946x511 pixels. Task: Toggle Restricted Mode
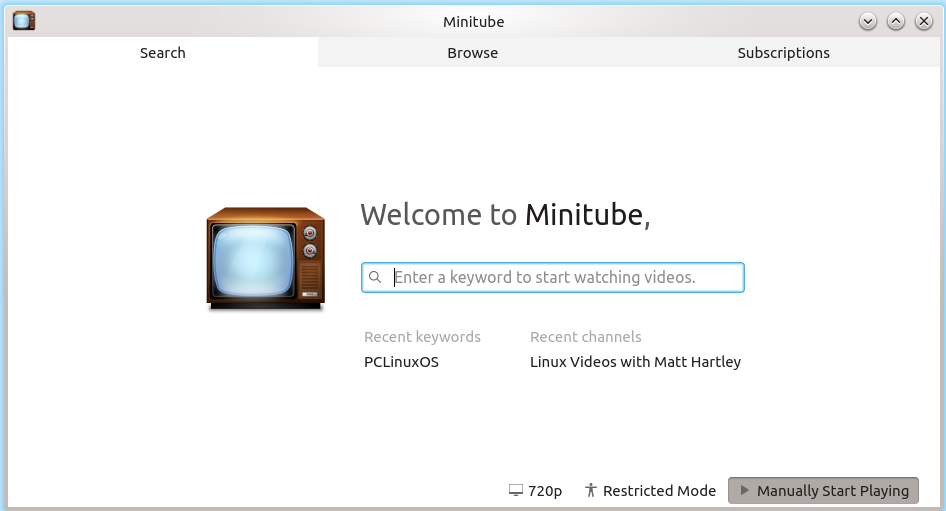(650, 490)
